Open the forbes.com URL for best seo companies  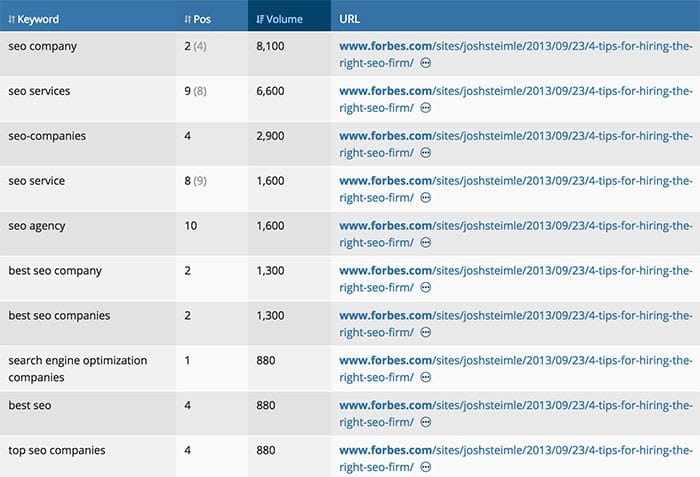pyautogui.click(x=516, y=324)
